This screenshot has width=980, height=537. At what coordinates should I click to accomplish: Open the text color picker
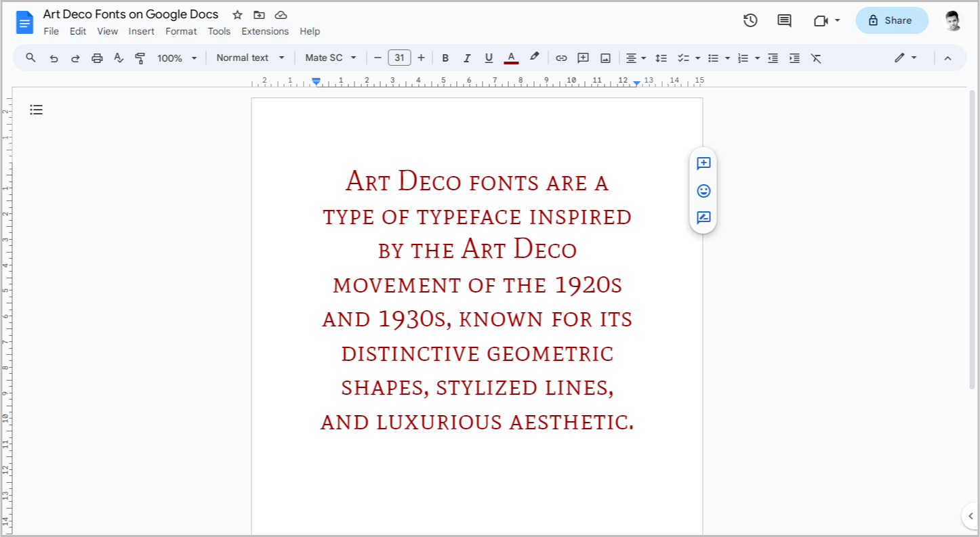pyautogui.click(x=511, y=58)
